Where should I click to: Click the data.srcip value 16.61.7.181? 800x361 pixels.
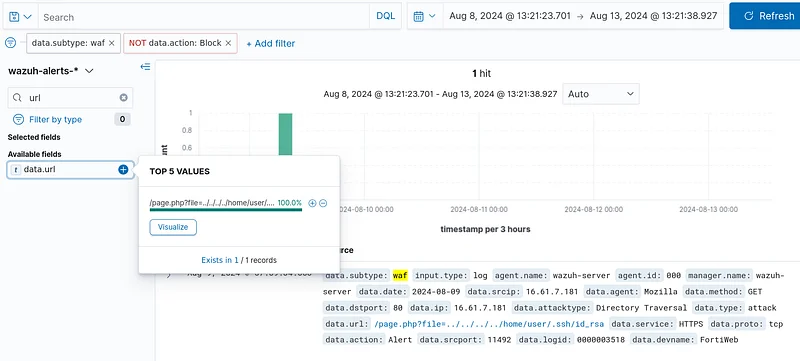pyautogui.click(x=553, y=292)
